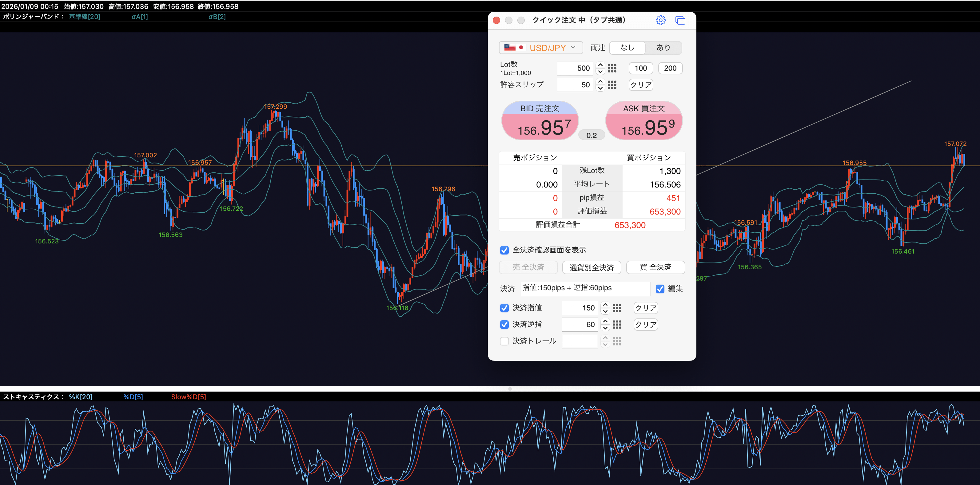980x485 pixels.
Task: Select なし for 両建 option
Action: coord(627,48)
